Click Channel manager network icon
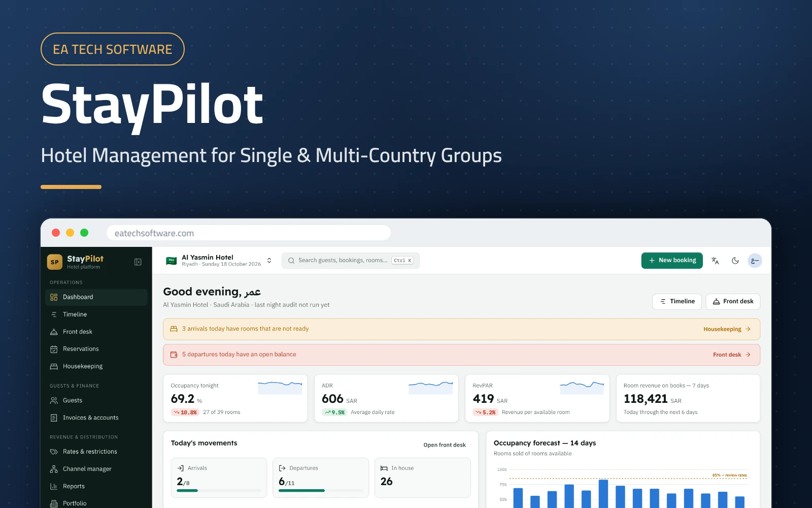 click(x=54, y=469)
